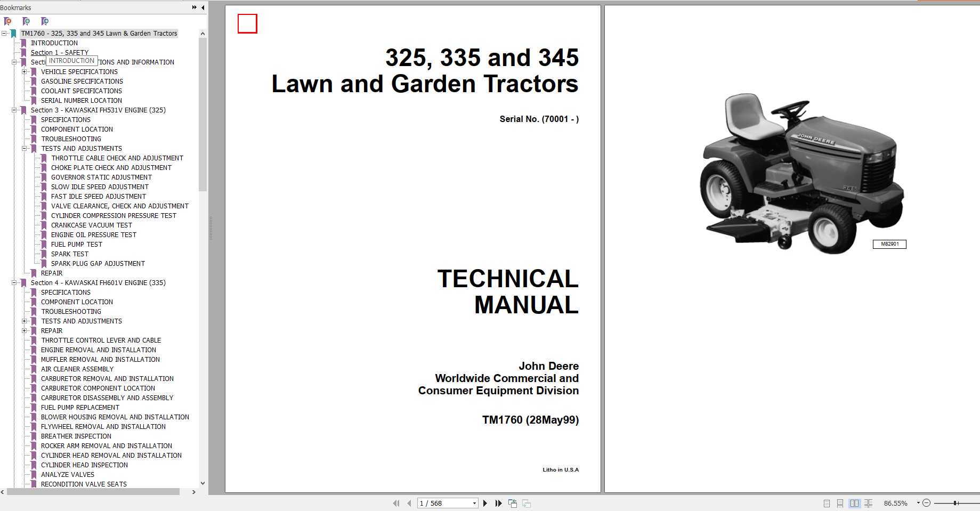The height and width of the screenshot is (511, 980).
Task: Open the page number dropdown
Action: pyautogui.click(x=474, y=503)
